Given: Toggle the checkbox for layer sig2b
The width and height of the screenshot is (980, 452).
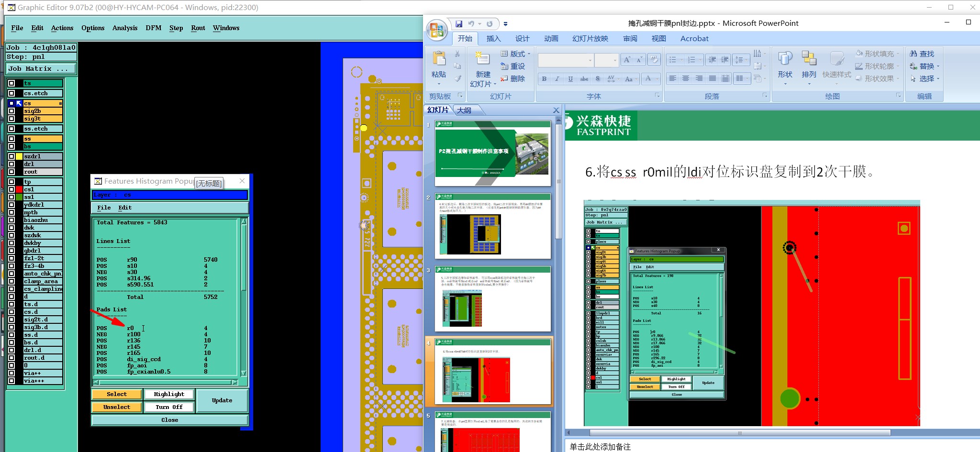Looking at the screenshot, I should coord(11,111).
